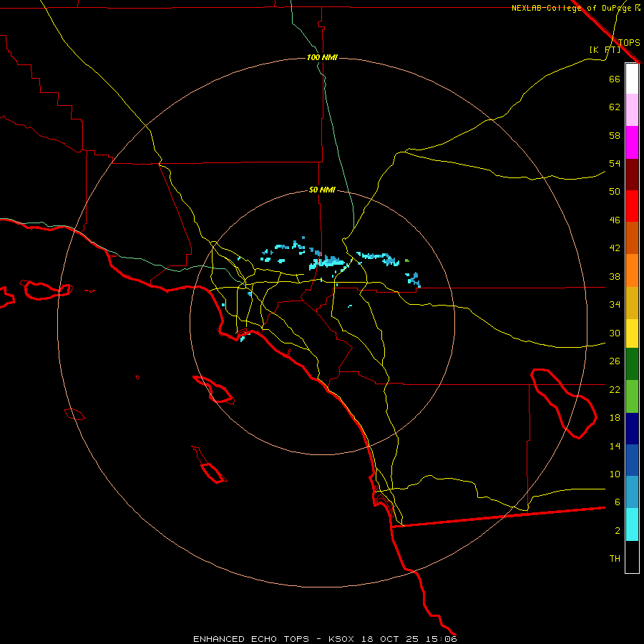Click the '10' legend value
The height and width of the screenshot is (644, 644).
(615, 474)
